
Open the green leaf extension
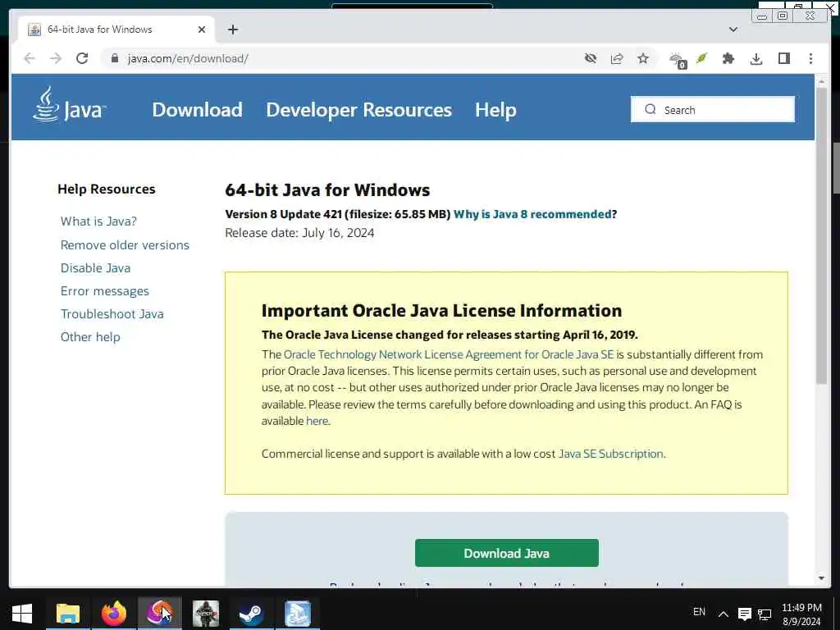tap(702, 58)
